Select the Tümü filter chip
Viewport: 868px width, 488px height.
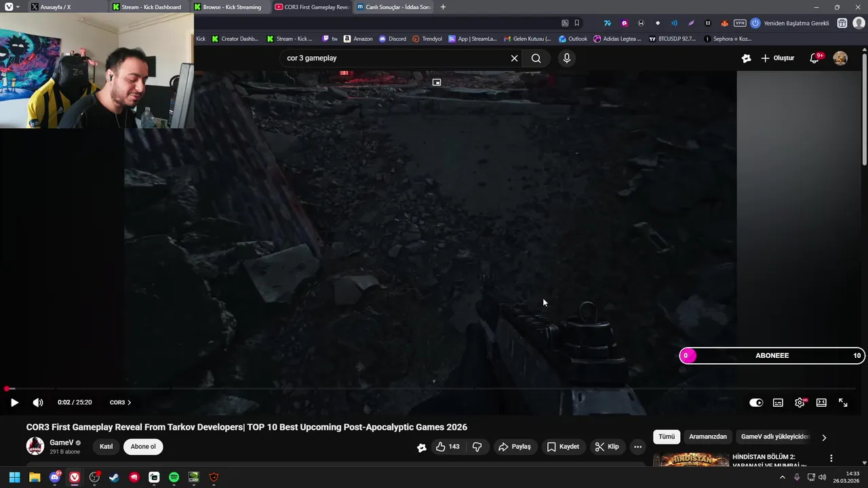(x=667, y=437)
